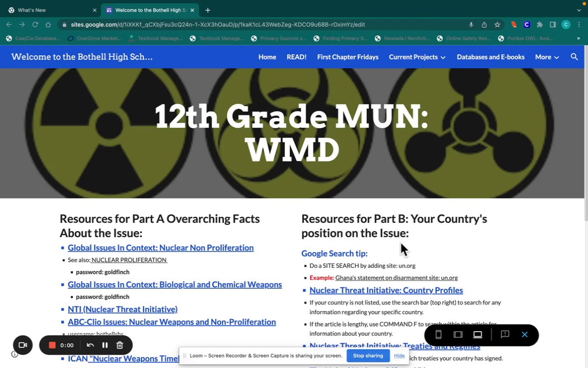The height and width of the screenshot is (368, 588).
Task: Hide the Loom sharing notification
Action: (x=399, y=356)
